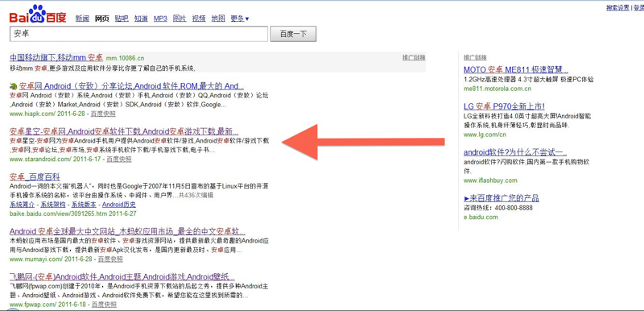Open the android软件?为什么不尝试一 ad

point(515,152)
